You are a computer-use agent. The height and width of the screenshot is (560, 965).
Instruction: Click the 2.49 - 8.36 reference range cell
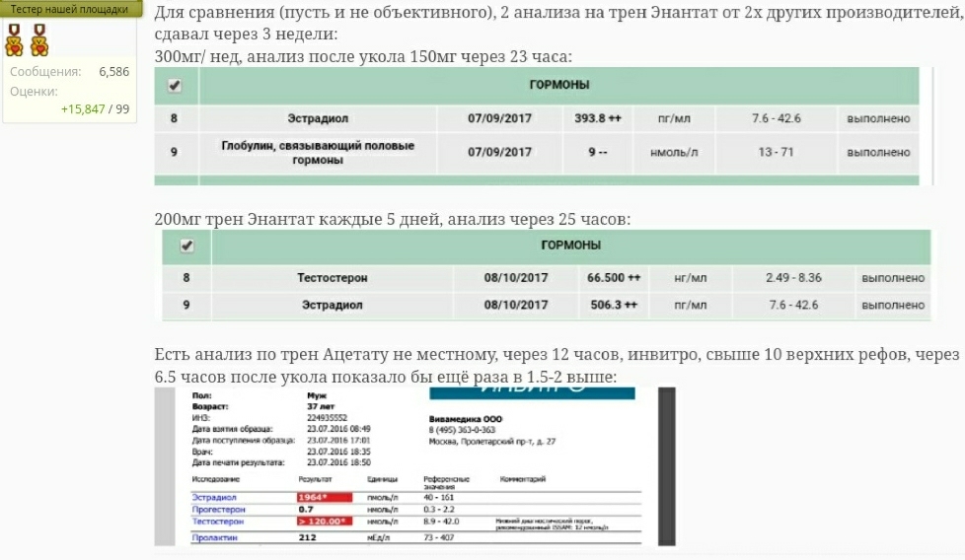click(793, 278)
